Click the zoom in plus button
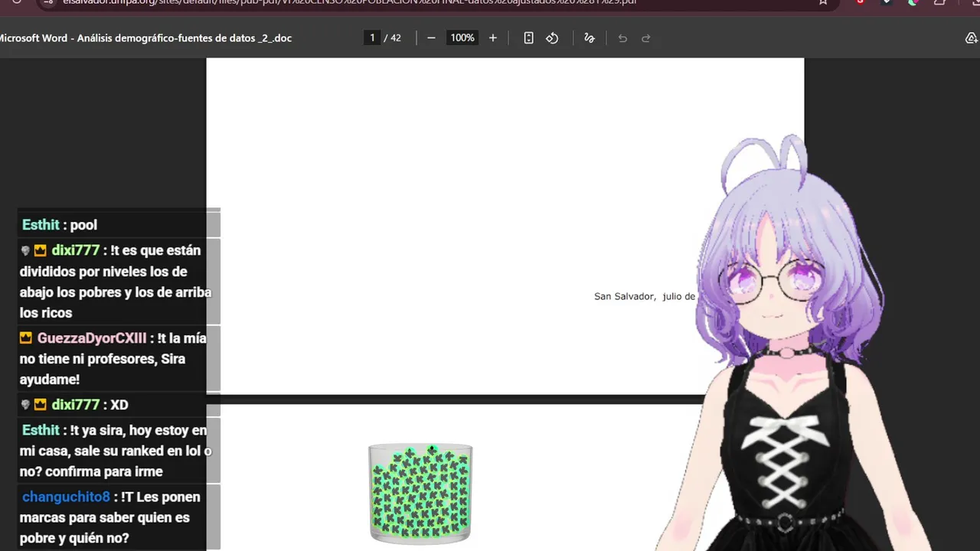The width and height of the screenshot is (980, 551). coord(492,37)
